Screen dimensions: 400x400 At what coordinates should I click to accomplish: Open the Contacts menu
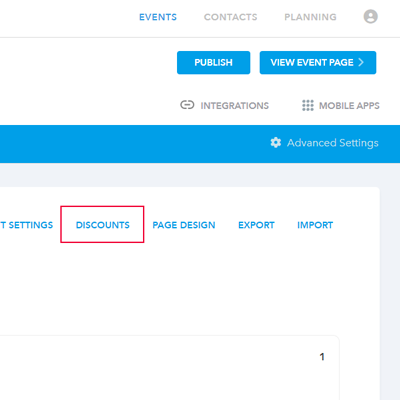pyautogui.click(x=231, y=17)
